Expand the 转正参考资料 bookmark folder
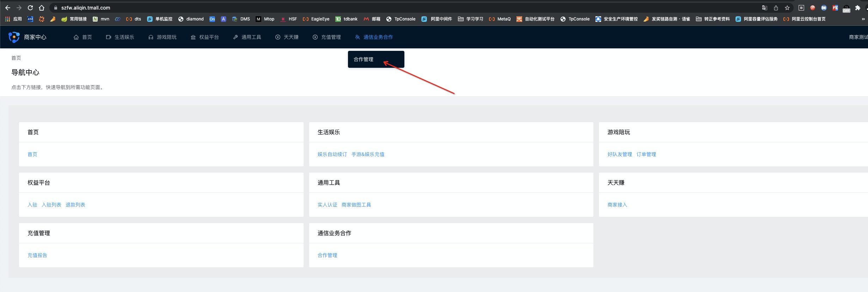 coord(713,19)
